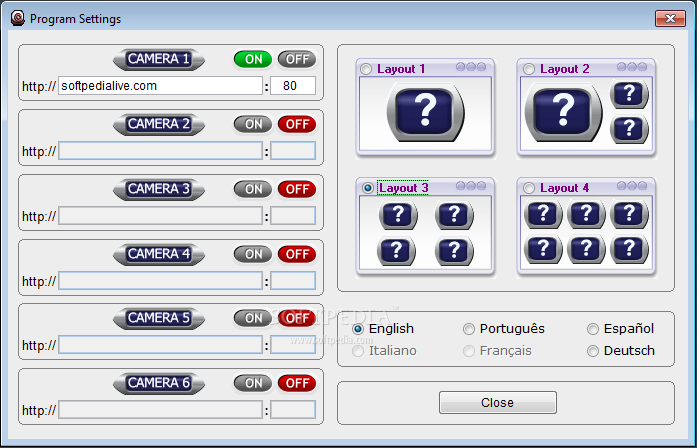Turn Camera 1 OFF
This screenshot has width=697, height=448.
(297, 59)
